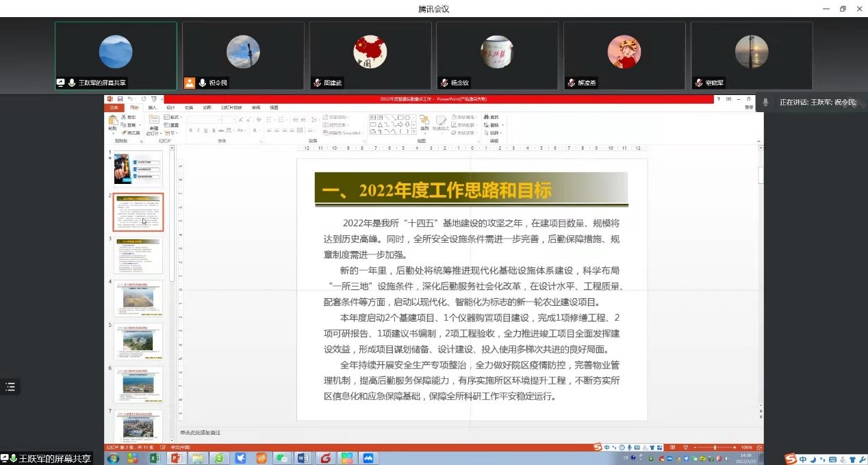Toggle Italic text formatting
Image resolution: width=868 pixels, height=465 pixels.
pyautogui.click(x=198, y=131)
